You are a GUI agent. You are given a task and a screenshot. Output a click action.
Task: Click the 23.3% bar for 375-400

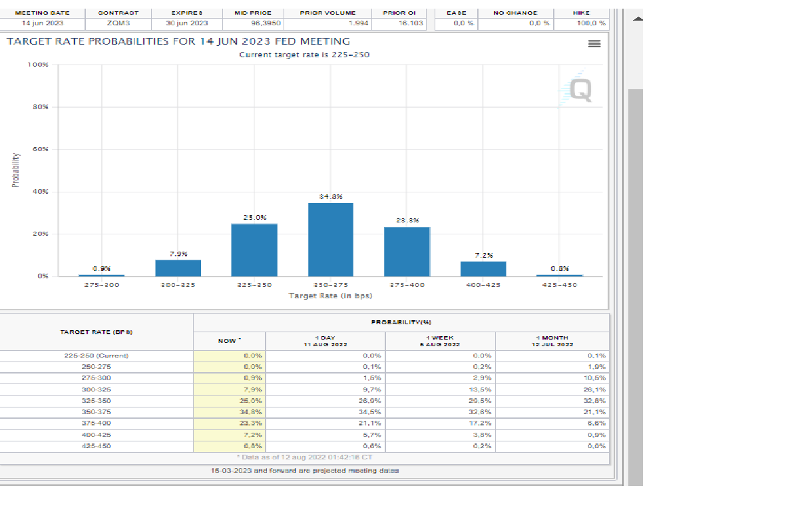(x=407, y=252)
